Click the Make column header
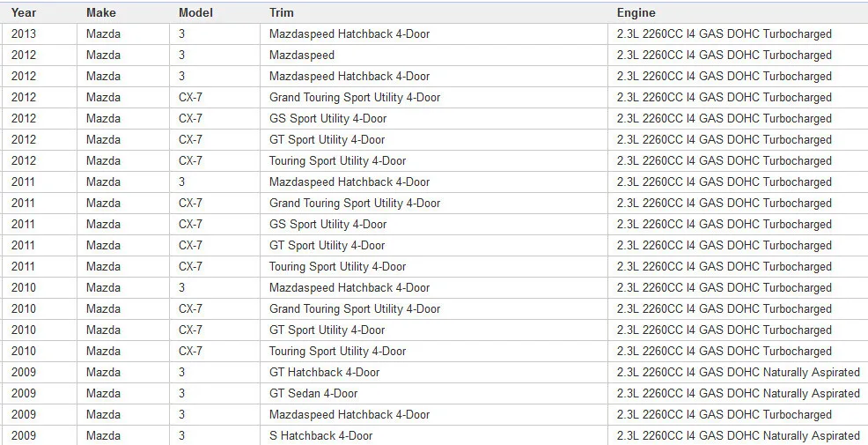 [x=123, y=12]
